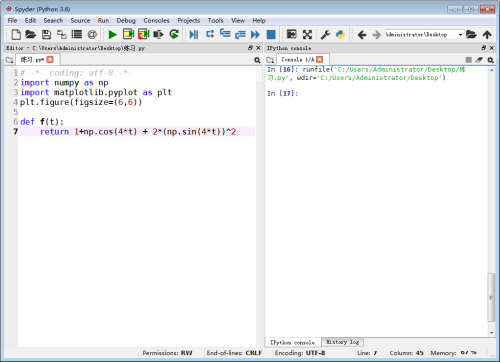Browse console tabs icon

pyautogui.click(x=270, y=60)
